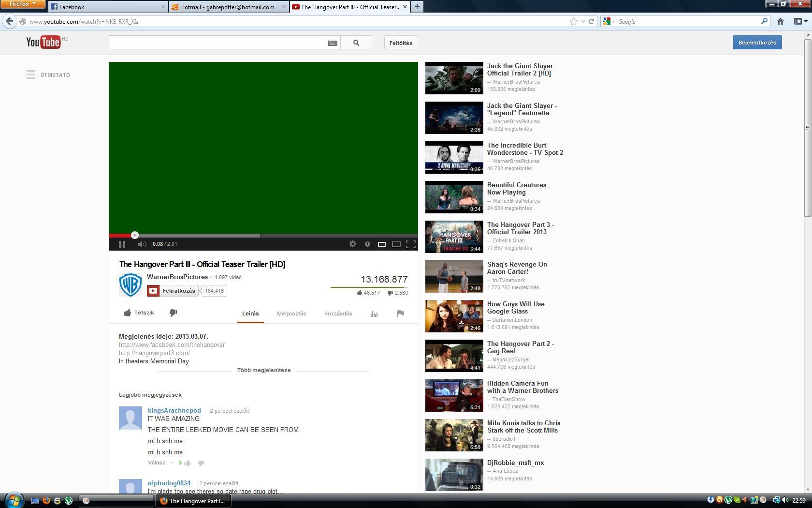Click the YouTube search magnifier button
812x508 pixels.
(356, 43)
